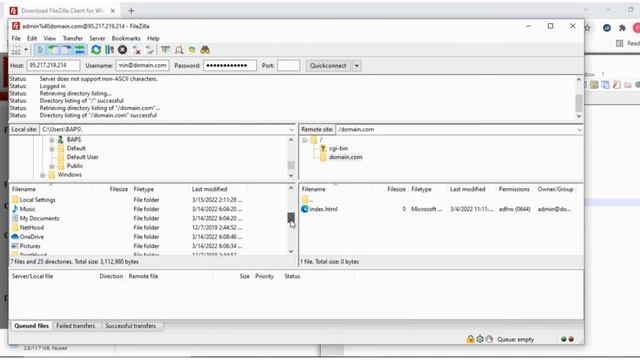Click the message log scrollbar thumb
The width and height of the screenshot is (640, 360).
click(579, 103)
